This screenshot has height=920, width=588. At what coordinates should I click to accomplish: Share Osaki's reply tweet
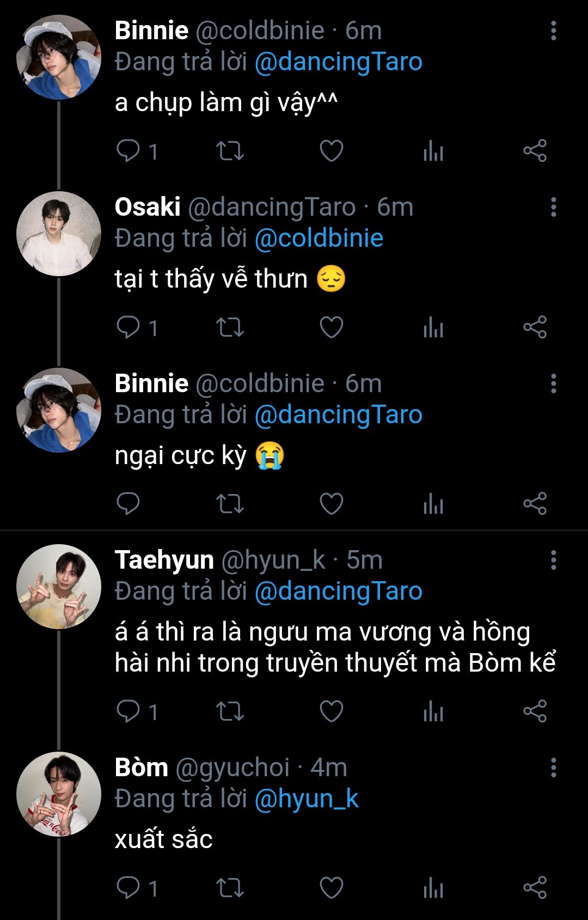(535, 327)
